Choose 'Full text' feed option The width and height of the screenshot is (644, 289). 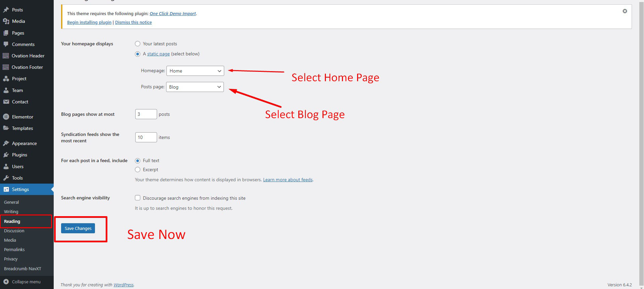138,161
